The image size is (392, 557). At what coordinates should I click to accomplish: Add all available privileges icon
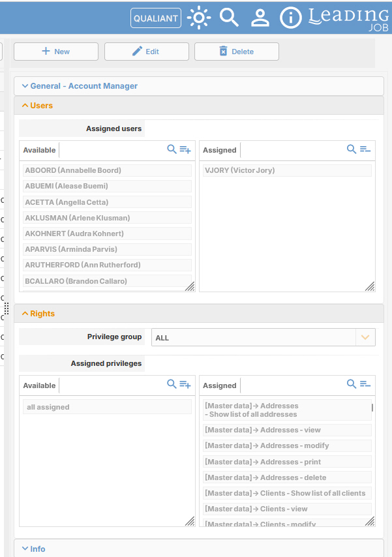coord(185,384)
